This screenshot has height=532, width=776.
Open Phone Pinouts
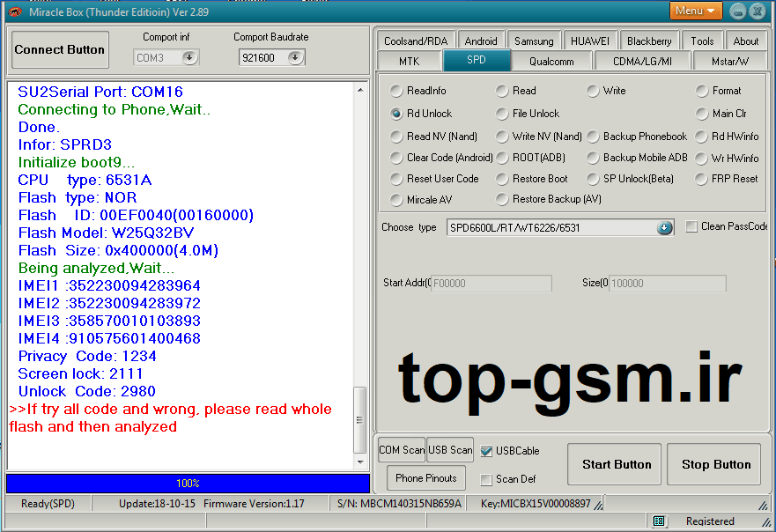coord(426,478)
